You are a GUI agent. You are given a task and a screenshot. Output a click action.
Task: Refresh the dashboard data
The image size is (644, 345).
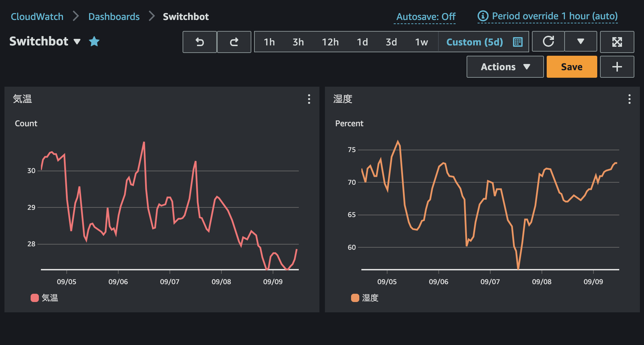(x=548, y=42)
